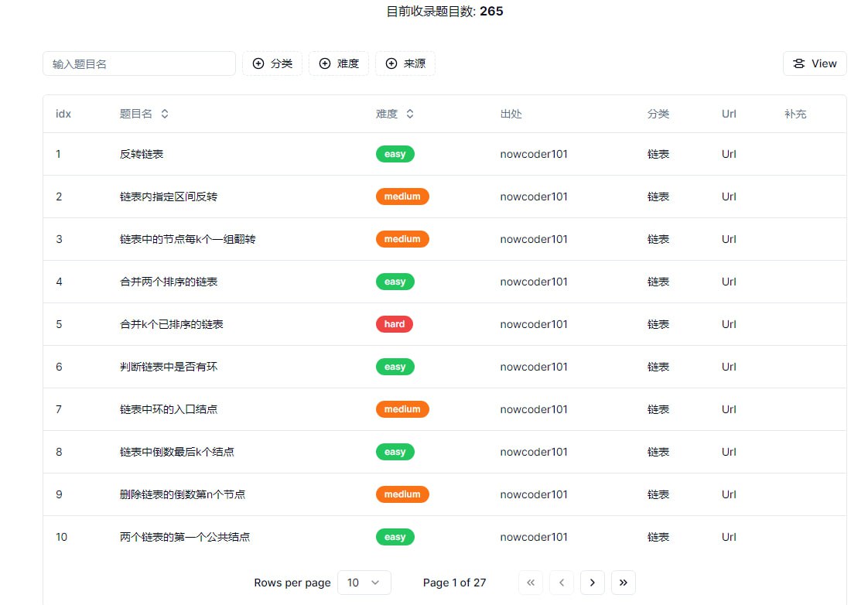The width and height of the screenshot is (868, 605).
Task: Select the title 反转链表
Action: coord(142,154)
